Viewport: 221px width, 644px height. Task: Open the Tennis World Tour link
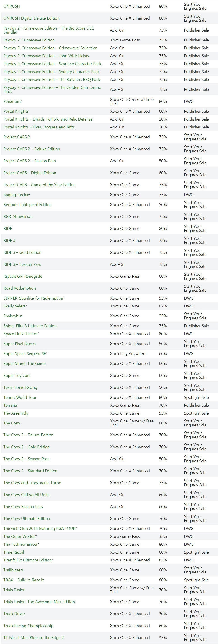20,397
